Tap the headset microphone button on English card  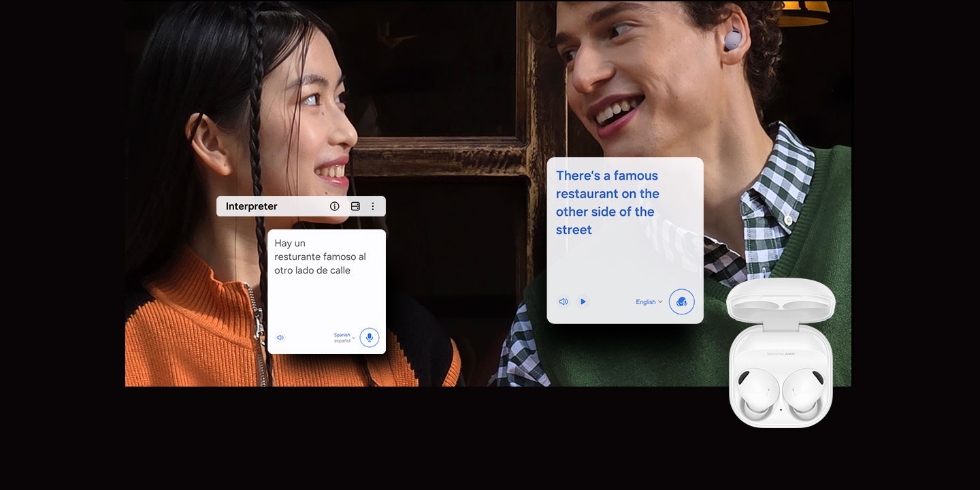coord(682,302)
